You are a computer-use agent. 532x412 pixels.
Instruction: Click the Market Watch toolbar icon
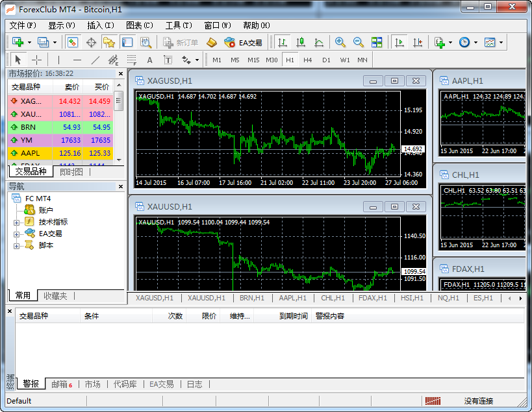tap(73, 42)
